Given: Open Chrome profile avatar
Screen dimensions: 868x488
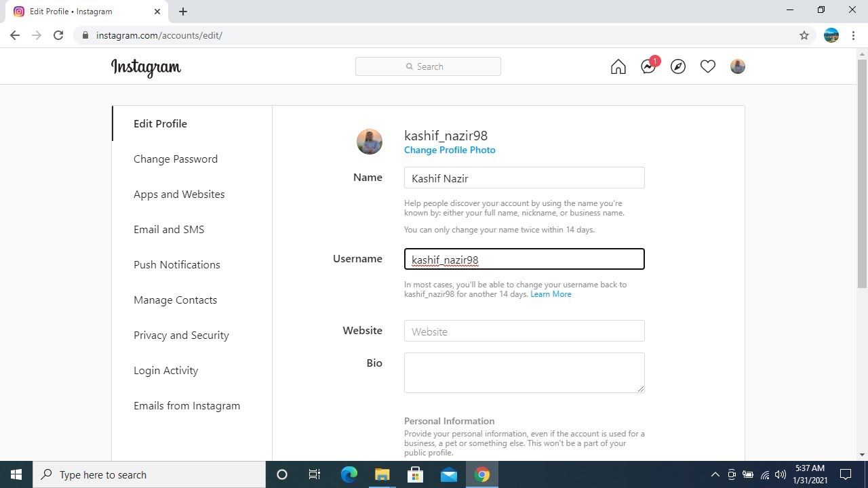Looking at the screenshot, I should click(831, 35).
